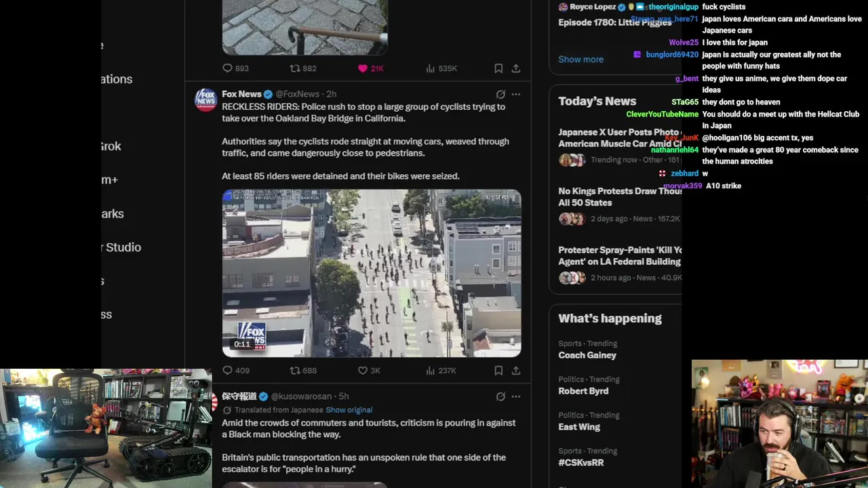Click Show more under Episode 1780

point(580,60)
